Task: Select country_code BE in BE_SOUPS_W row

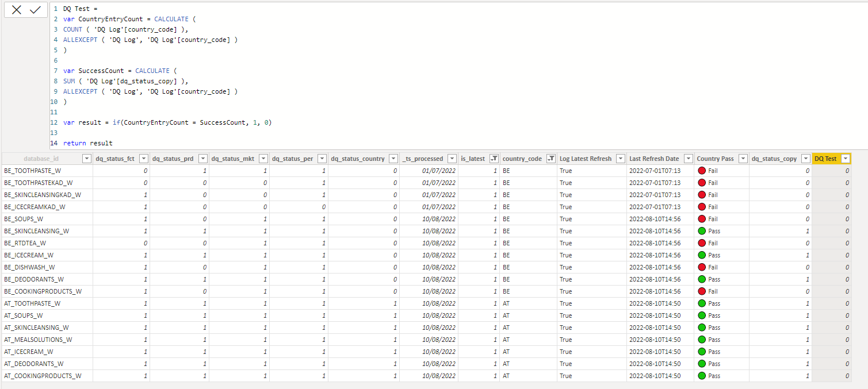Action: 506,219
